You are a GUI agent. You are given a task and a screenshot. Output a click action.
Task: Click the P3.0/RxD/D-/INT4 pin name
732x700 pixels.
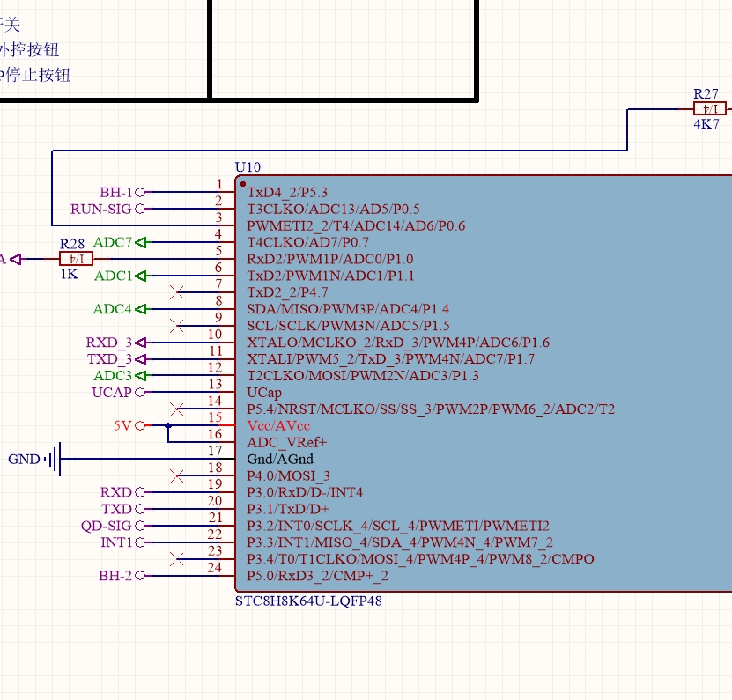point(305,492)
